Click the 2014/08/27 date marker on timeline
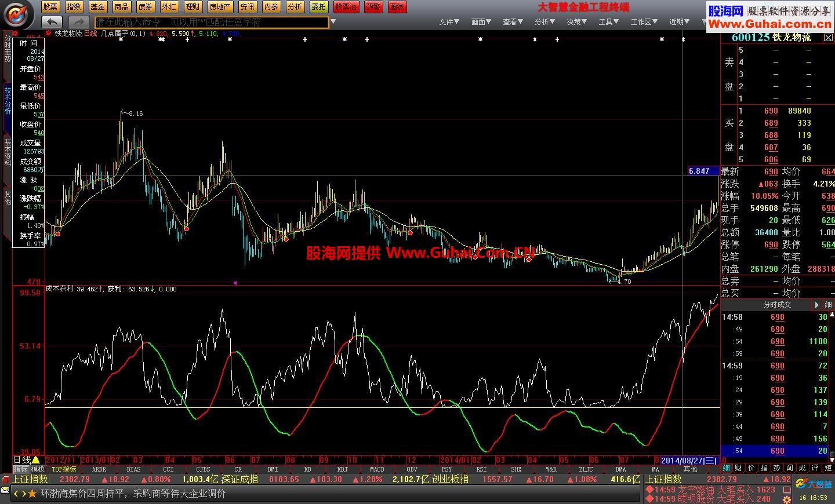The width and height of the screenshot is (835, 504). (x=689, y=460)
